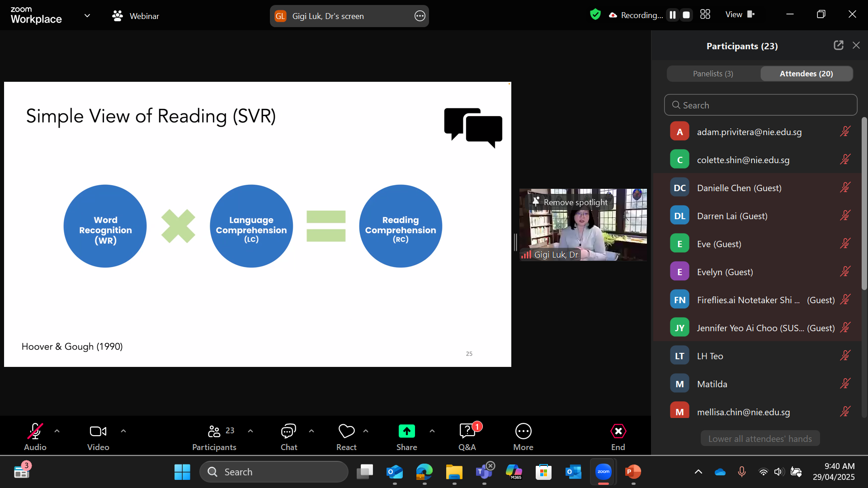This screenshot has width=868, height=488.
Task: Pause the recording
Action: tap(673, 15)
